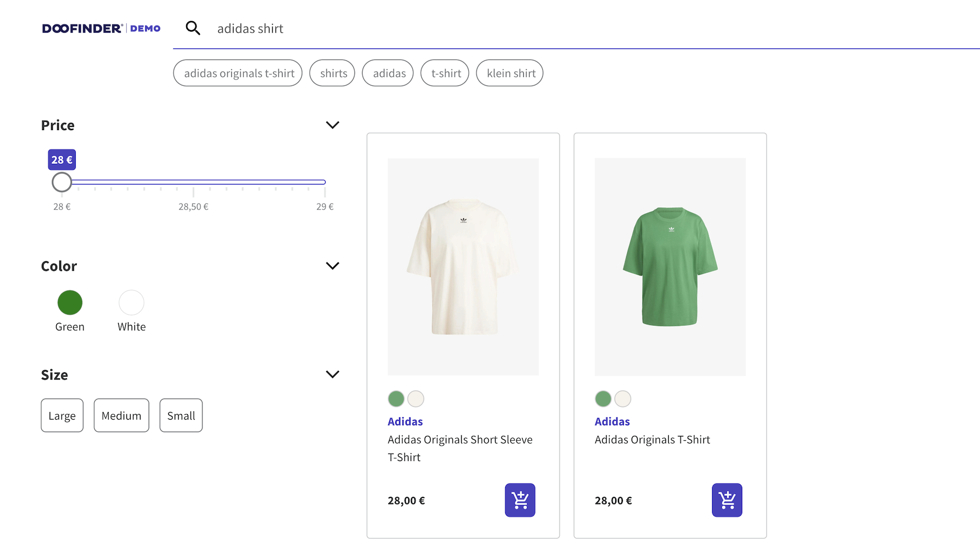
Task: Select white variant on Short Sleeve T-Shirt card
Action: click(416, 399)
